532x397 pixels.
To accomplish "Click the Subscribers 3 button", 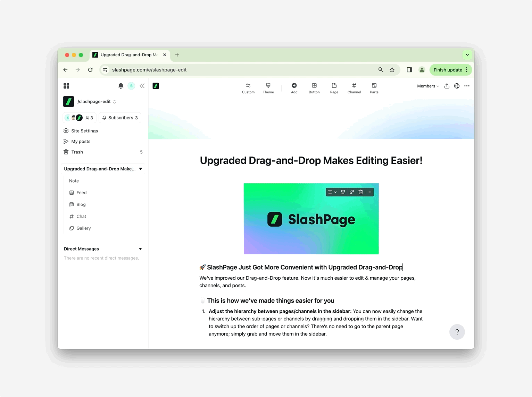I will coord(120,118).
